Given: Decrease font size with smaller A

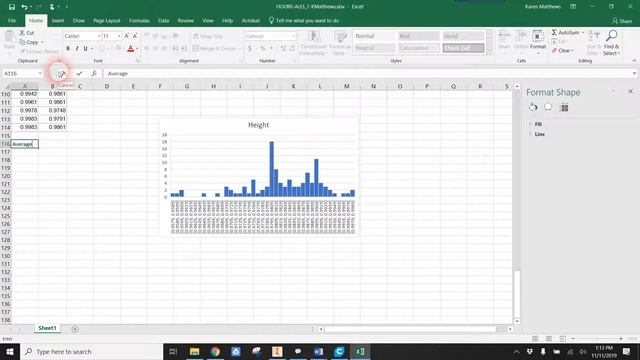Looking at the screenshot, I should pos(135,36).
